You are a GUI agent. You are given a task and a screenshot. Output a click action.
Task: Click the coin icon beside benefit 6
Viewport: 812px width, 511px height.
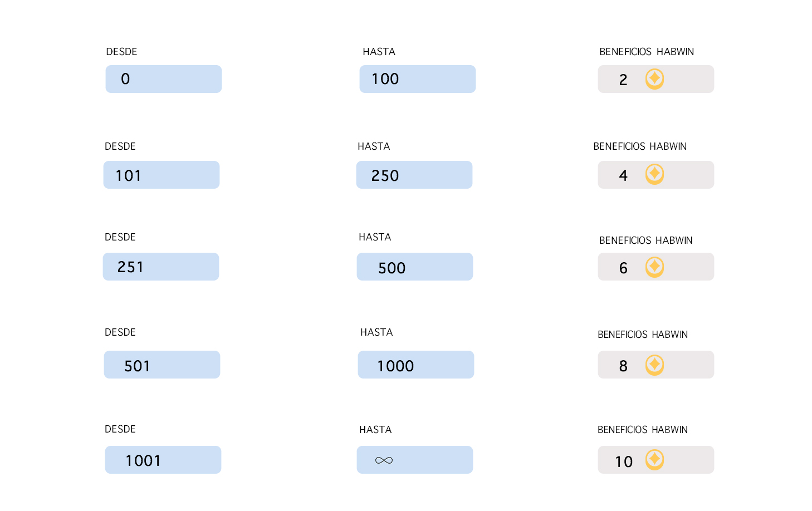coord(654,267)
